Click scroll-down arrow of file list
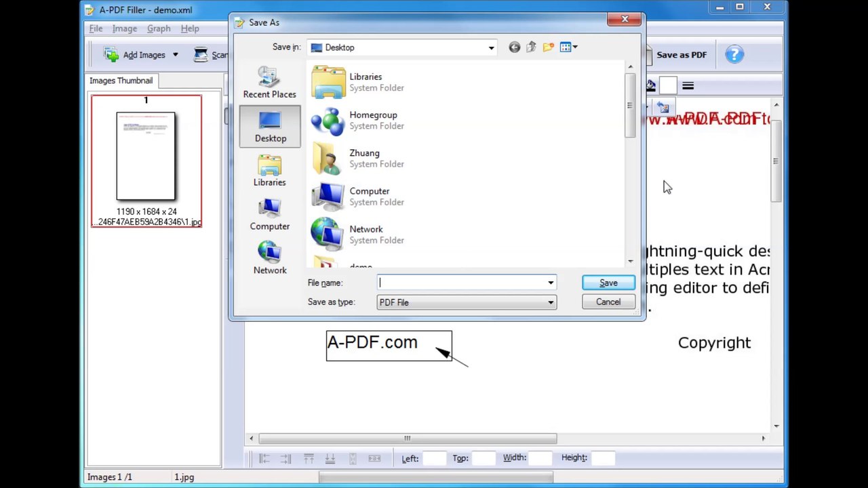This screenshot has width=868, height=488. 630,262
